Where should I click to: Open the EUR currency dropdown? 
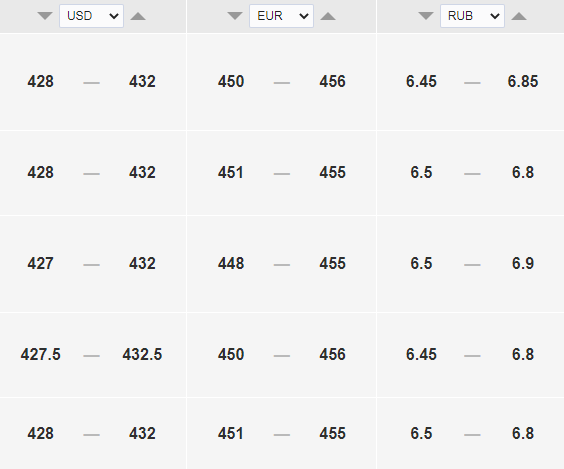point(281,16)
